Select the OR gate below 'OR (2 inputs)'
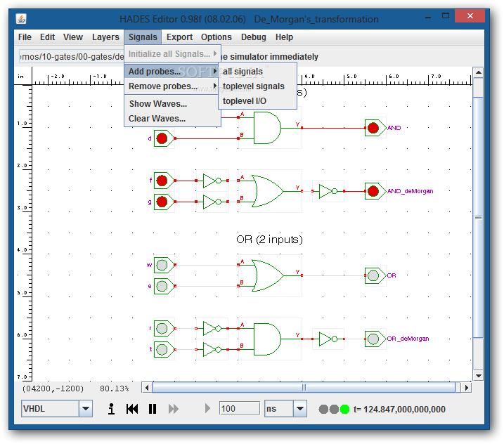The height and width of the screenshot is (444, 504). tap(267, 275)
